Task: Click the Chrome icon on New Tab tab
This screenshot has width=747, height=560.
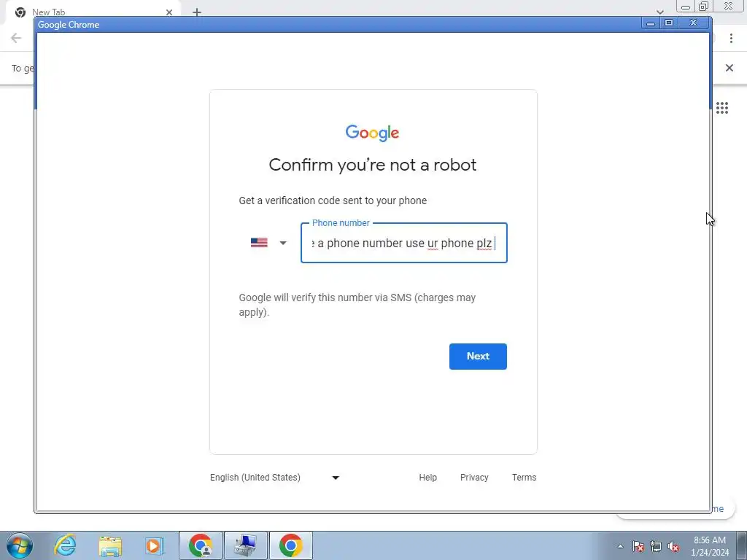Action: click(20, 12)
